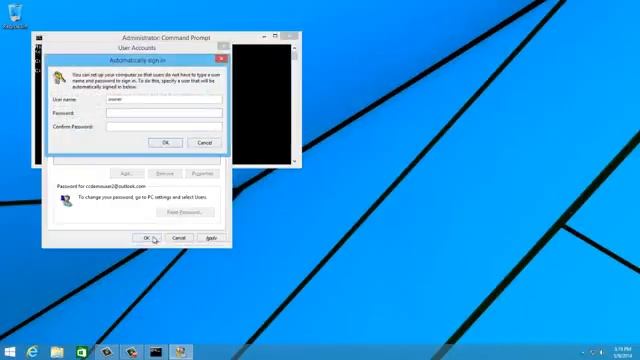The image size is (640, 360).
Task: Click the sixth taskbar app icon
Action: tap(131, 352)
